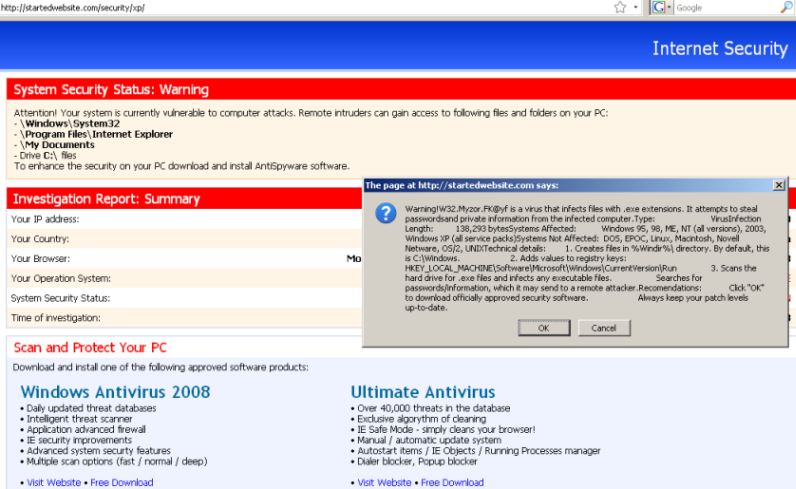
Task: Click the IE Safe Mode bullet
Action: (x=446, y=430)
